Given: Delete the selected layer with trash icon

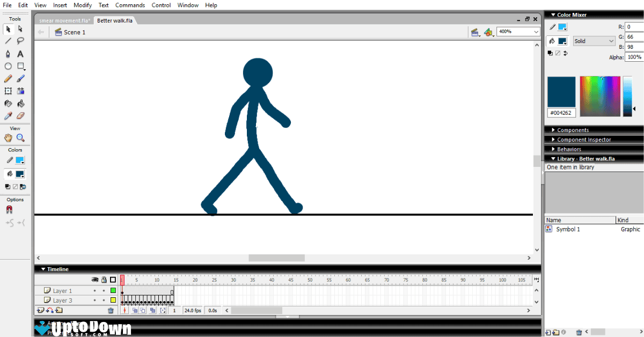Looking at the screenshot, I should [x=111, y=310].
